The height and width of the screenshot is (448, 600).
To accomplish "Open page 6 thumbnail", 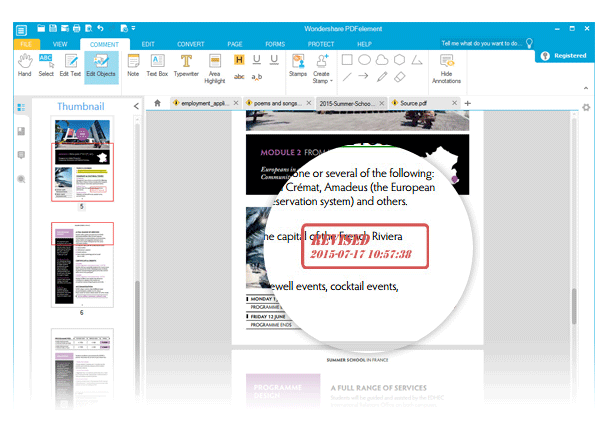I will tap(82, 265).
